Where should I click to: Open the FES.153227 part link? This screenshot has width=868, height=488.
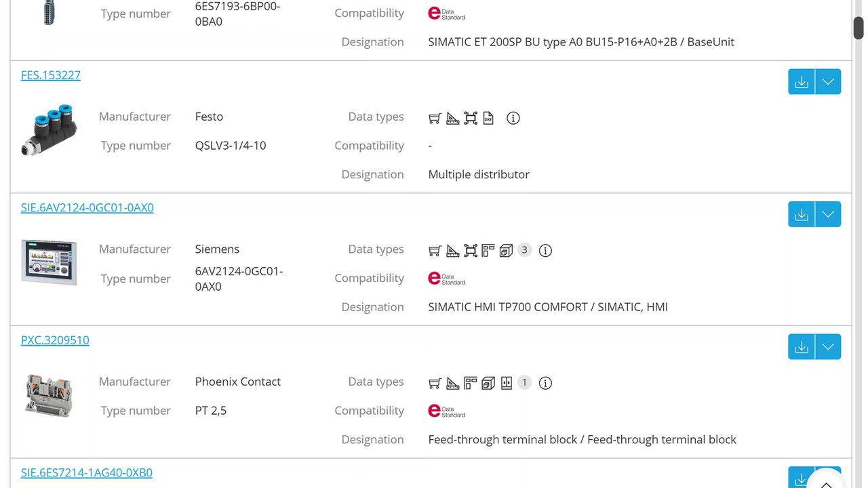50,75
